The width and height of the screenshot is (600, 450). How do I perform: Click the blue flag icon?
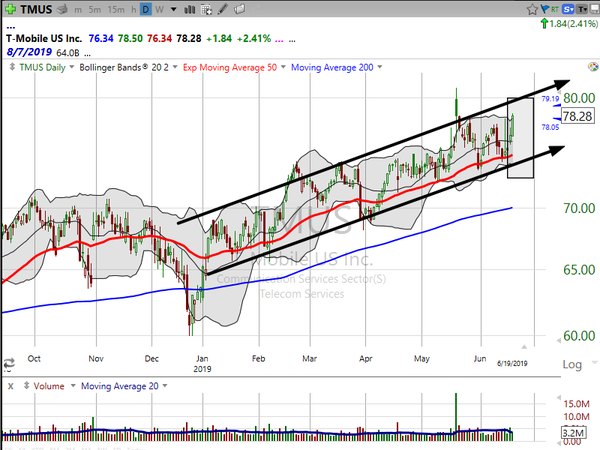[545, 9]
